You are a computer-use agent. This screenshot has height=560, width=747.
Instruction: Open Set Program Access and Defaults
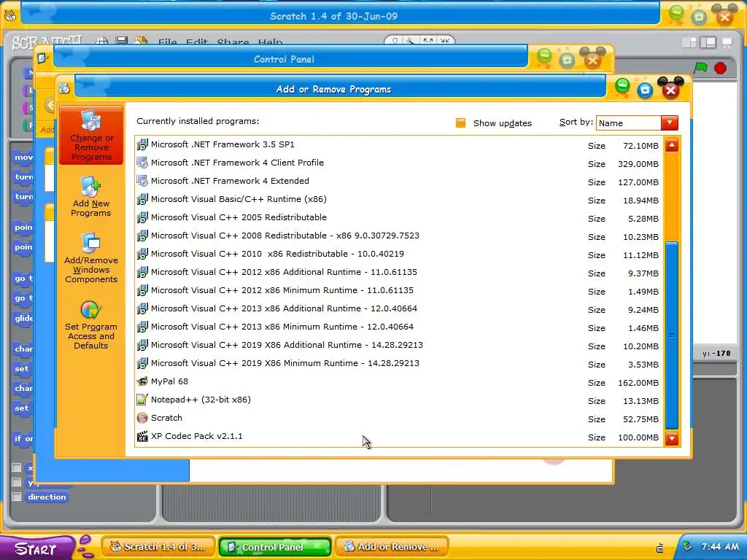pyautogui.click(x=91, y=326)
